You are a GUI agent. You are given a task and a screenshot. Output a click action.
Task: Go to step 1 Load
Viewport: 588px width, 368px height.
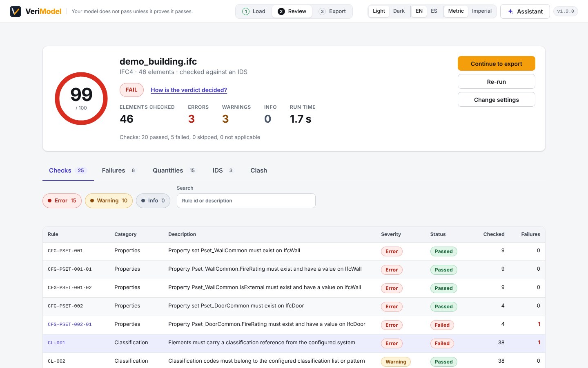click(x=254, y=11)
